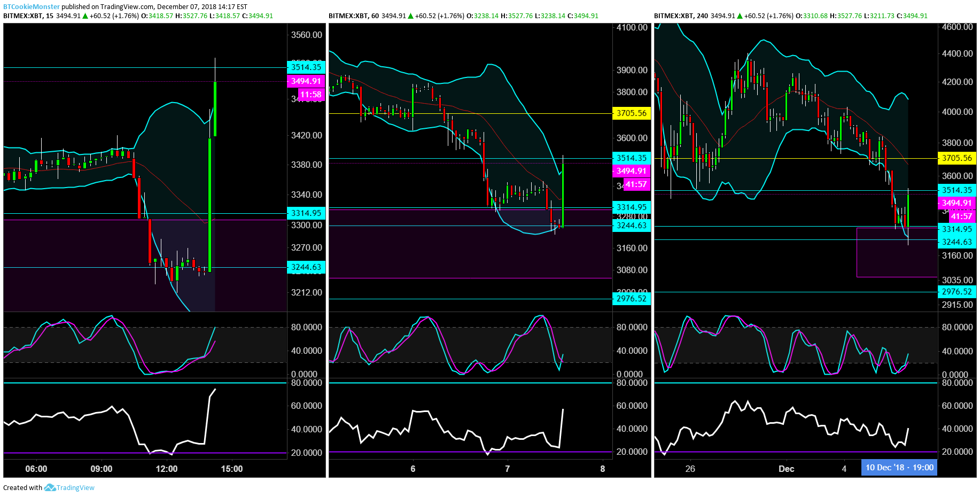Click date label 7 on the 60-minute time axis
Screen dimensions: 980x497
pyautogui.click(x=508, y=469)
